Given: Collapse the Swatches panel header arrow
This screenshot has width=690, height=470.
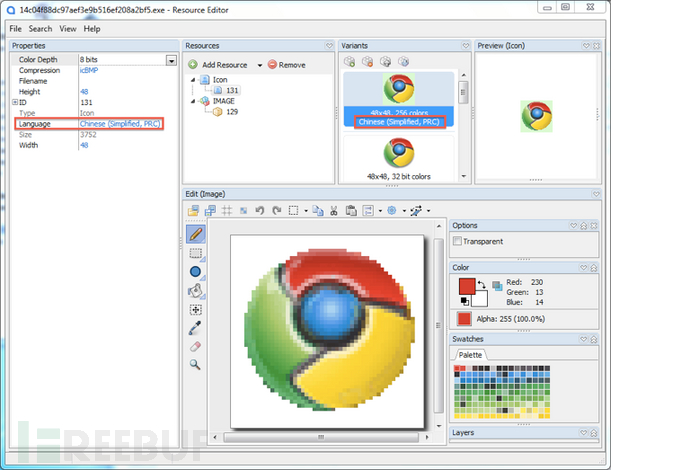Looking at the screenshot, I should pyautogui.click(x=584, y=339).
